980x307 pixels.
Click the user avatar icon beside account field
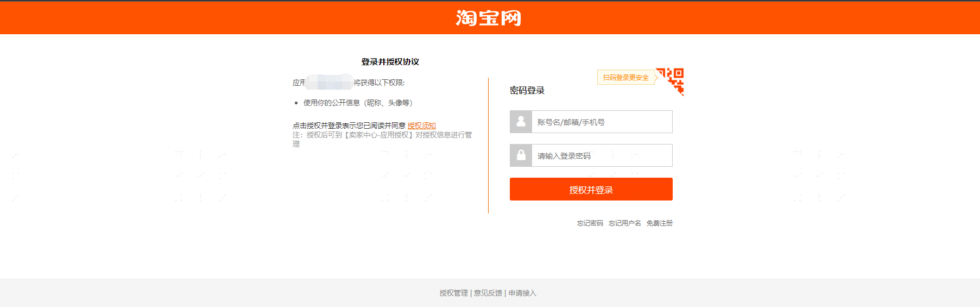[x=521, y=122]
